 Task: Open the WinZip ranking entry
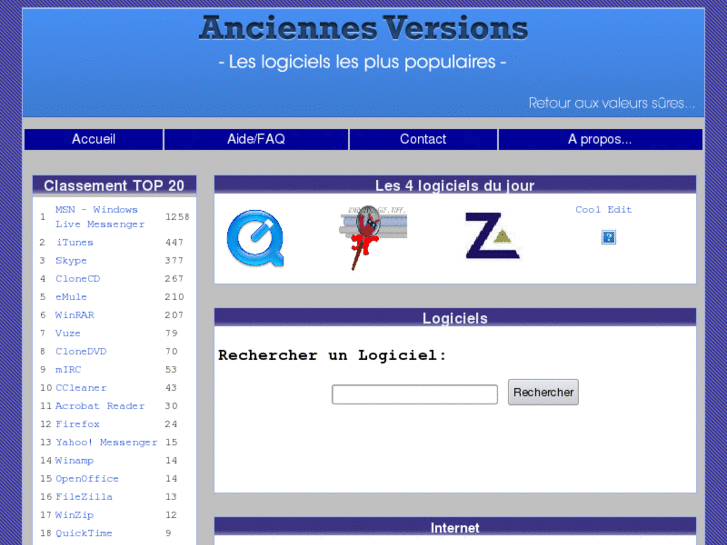(x=74, y=515)
